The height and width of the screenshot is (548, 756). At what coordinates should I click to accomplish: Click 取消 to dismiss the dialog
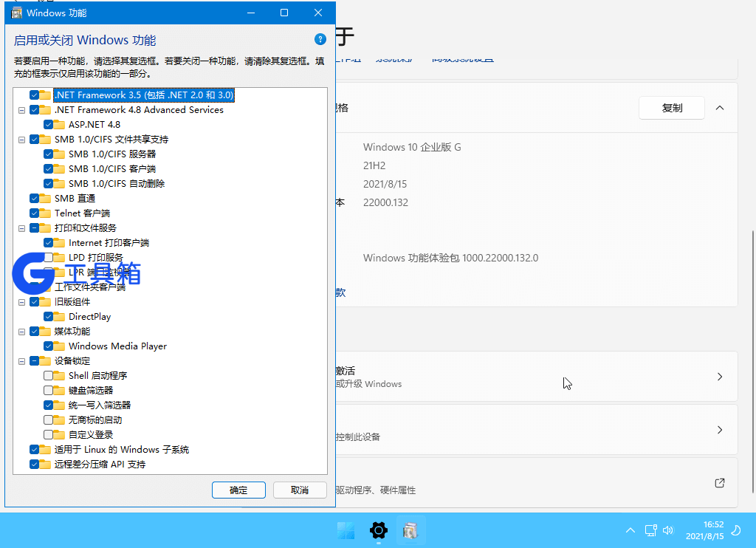300,490
